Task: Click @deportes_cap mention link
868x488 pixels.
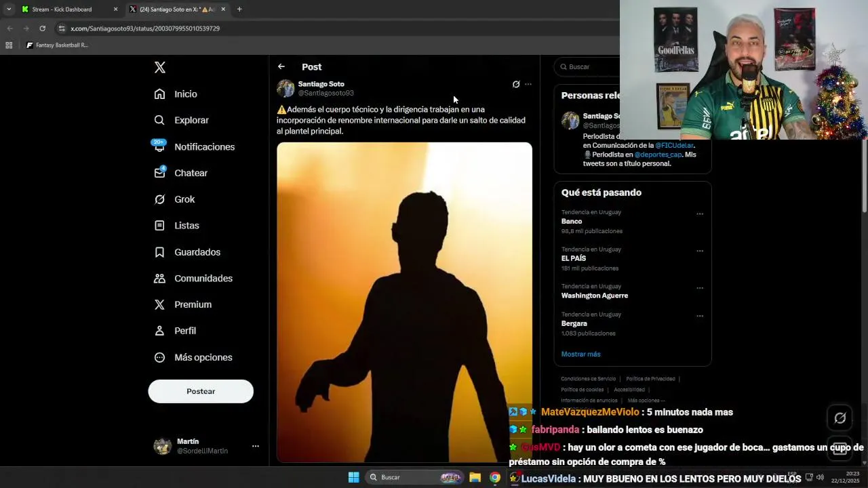Action: 658,155
